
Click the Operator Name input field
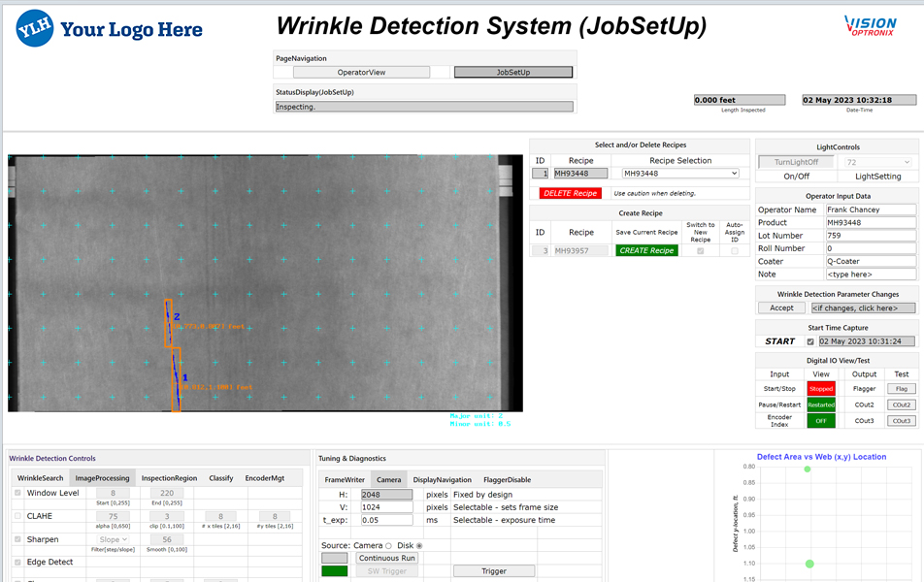pos(871,210)
